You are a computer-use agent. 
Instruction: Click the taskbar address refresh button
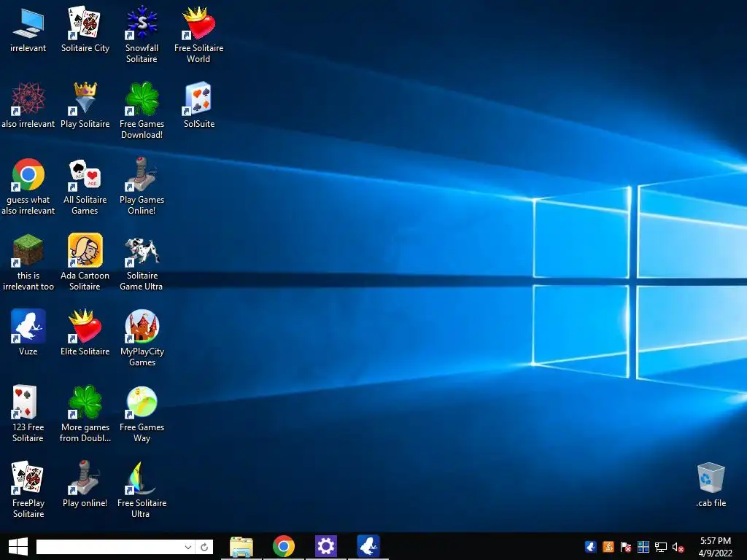pyautogui.click(x=204, y=547)
